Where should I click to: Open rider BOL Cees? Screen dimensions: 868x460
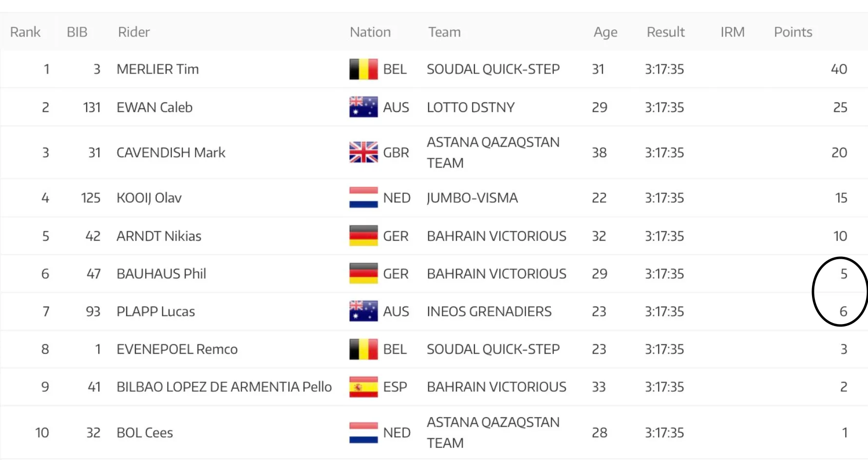click(x=145, y=433)
